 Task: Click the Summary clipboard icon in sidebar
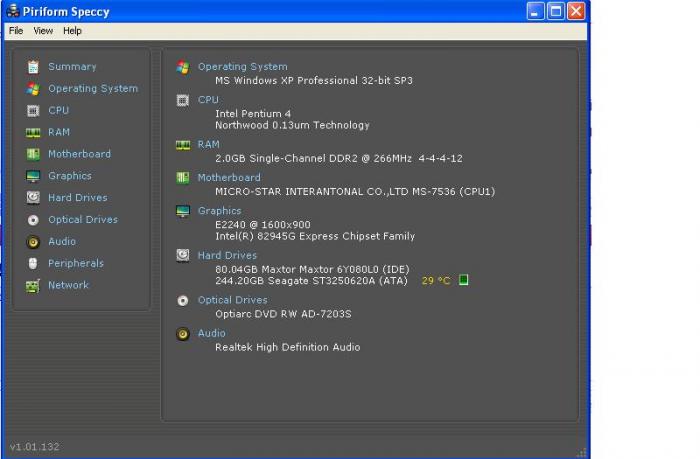tap(33, 67)
